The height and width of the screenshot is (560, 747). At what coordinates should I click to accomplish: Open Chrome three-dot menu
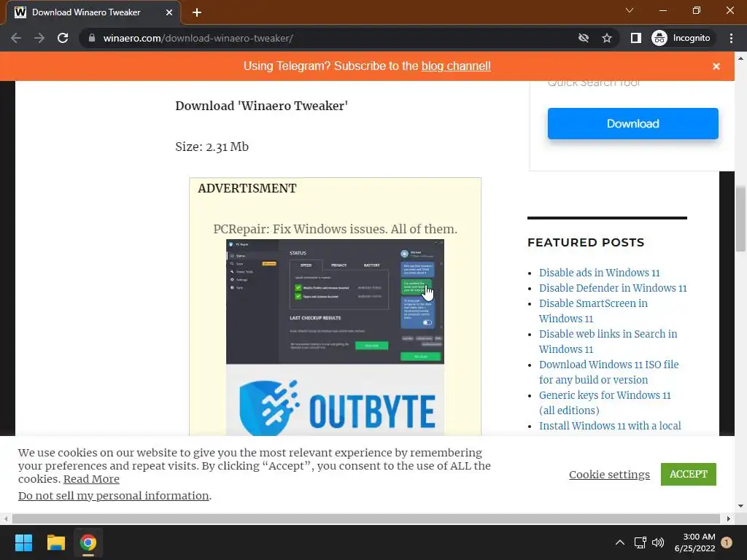click(x=731, y=38)
